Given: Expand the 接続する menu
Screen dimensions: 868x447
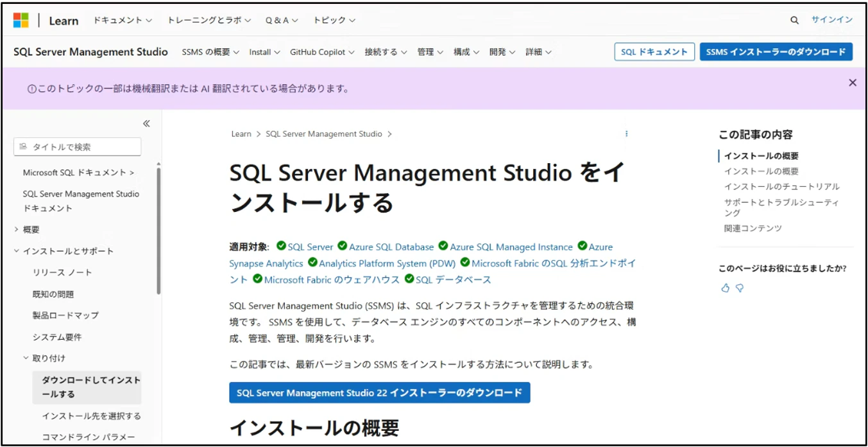Looking at the screenshot, I should [x=386, y=52].
